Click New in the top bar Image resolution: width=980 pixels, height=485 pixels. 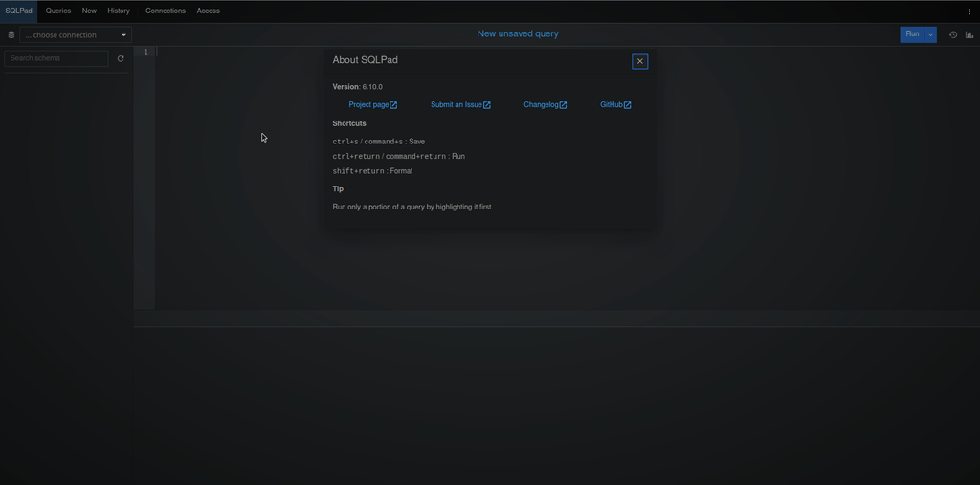tap(89, 11)
